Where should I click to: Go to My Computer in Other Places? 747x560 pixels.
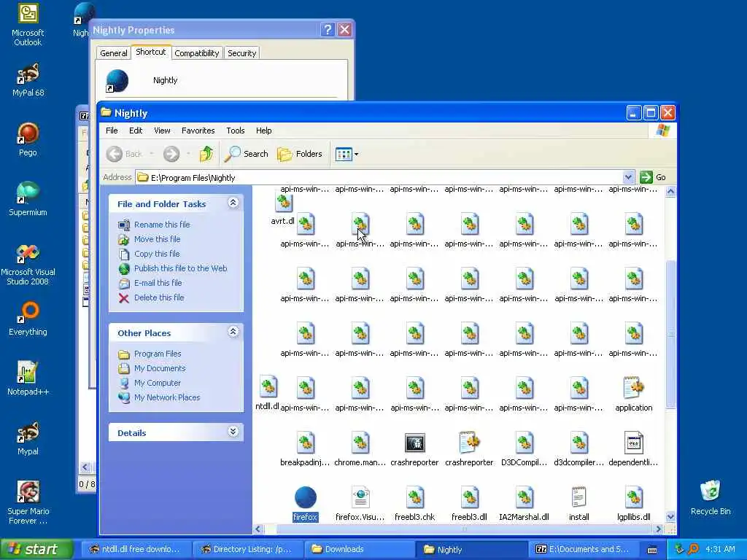pos(158,383)
